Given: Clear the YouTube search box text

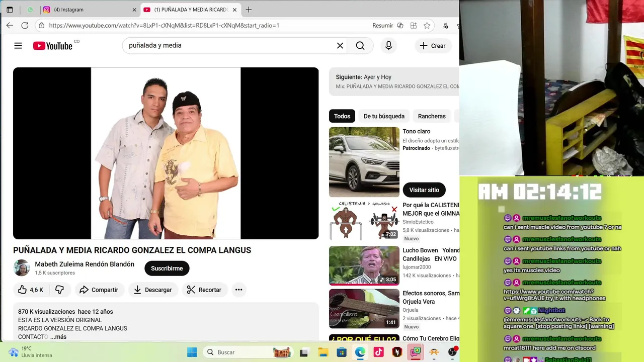Looking at the screenshot, I should point(340,46).
